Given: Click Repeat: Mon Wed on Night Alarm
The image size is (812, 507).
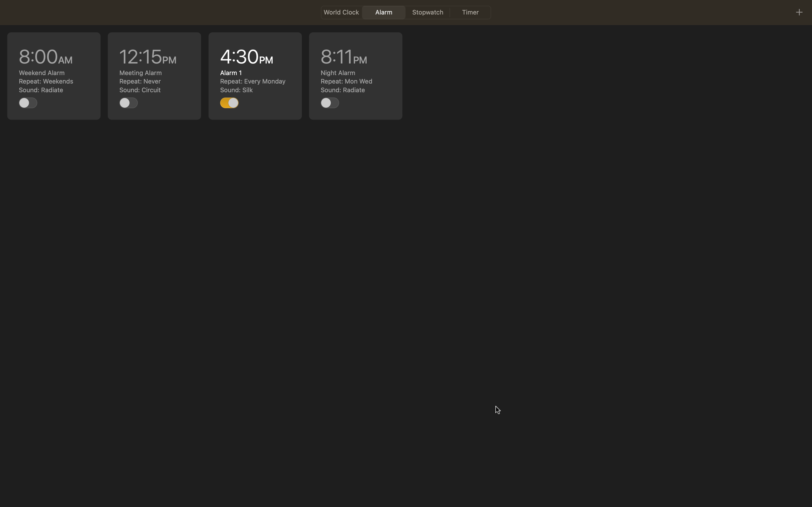Looking at the screenshot, I should (x=346, y=82).
